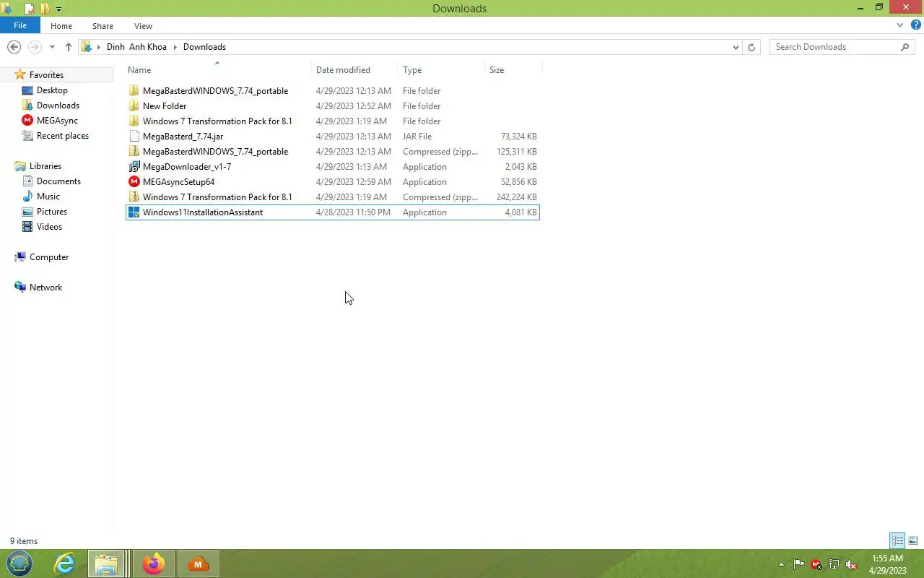Click the Forward navigation arrow
924x578 pixels.
35,47
